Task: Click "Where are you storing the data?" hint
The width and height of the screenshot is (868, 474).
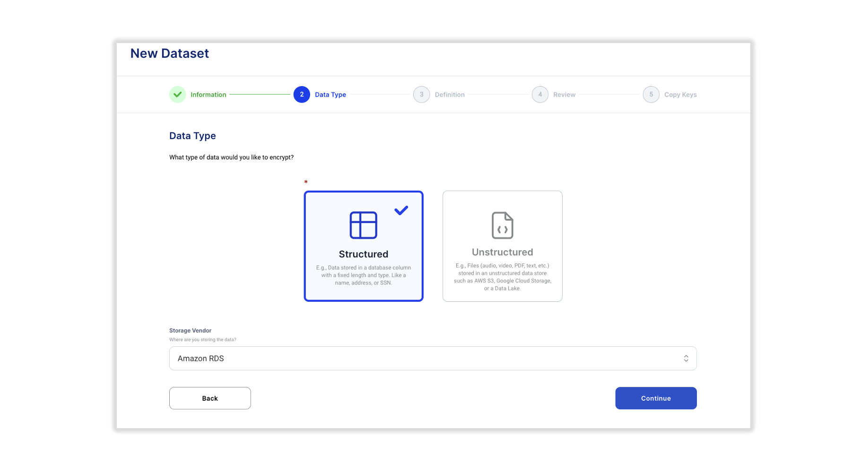Action: [x=203, y=340]
